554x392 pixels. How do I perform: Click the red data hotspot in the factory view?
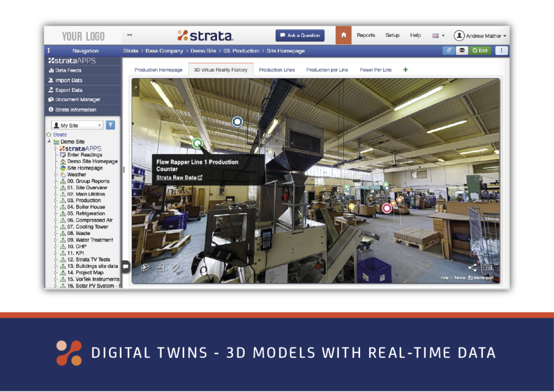[x=386, y=208]
